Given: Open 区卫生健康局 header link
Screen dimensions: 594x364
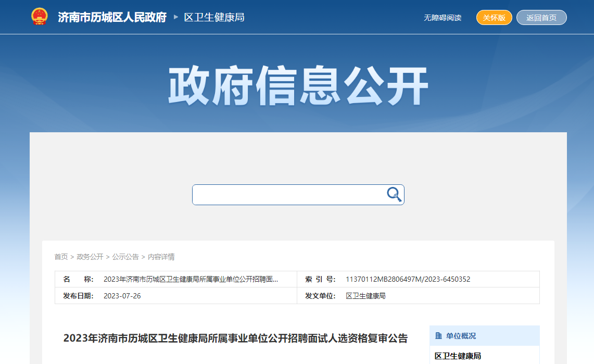Looking at the screenshot, I should [214, 17].
